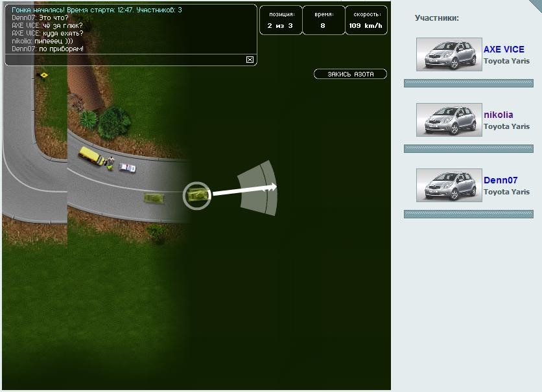Click the white direction arrow tip
This screenshot has height=392, width=542.
274,187
